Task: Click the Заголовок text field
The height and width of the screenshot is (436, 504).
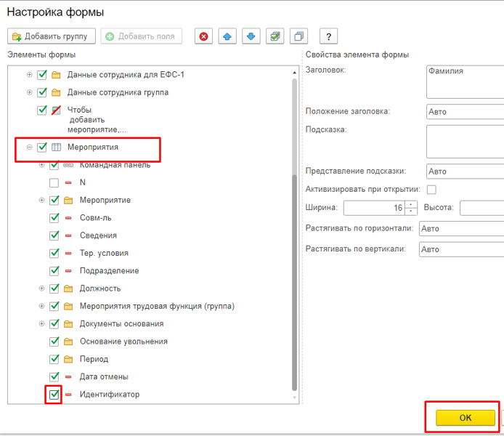Action: [x=465, y=82]
